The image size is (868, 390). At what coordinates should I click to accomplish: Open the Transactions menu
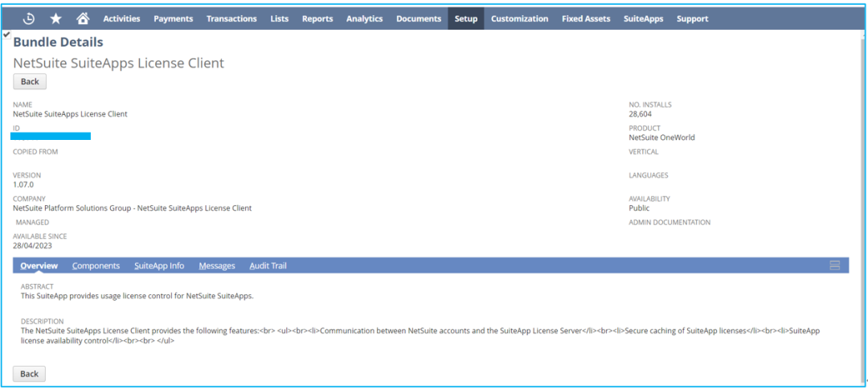pyautogui.click(x=231, y=18)
